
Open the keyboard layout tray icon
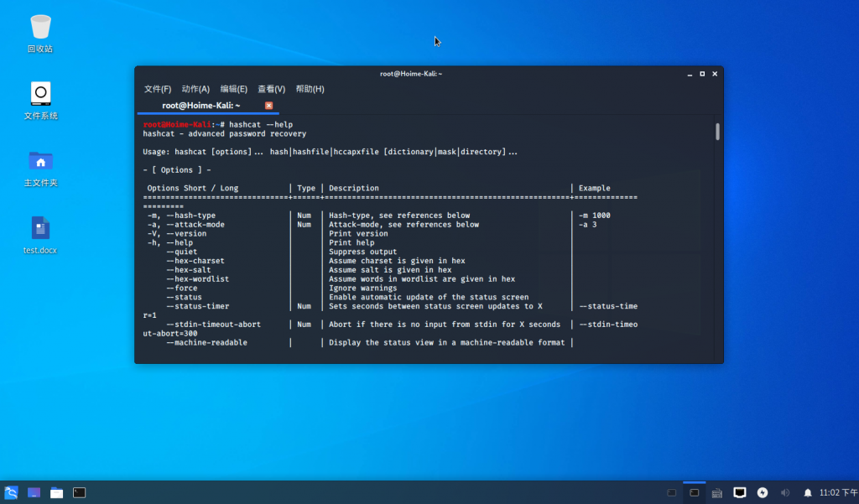pos(717,493)
